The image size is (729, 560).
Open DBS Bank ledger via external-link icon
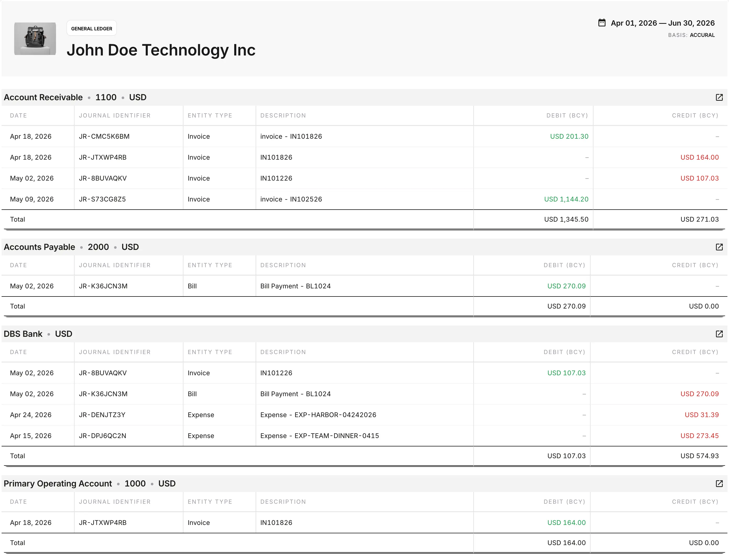pos(719,334)
